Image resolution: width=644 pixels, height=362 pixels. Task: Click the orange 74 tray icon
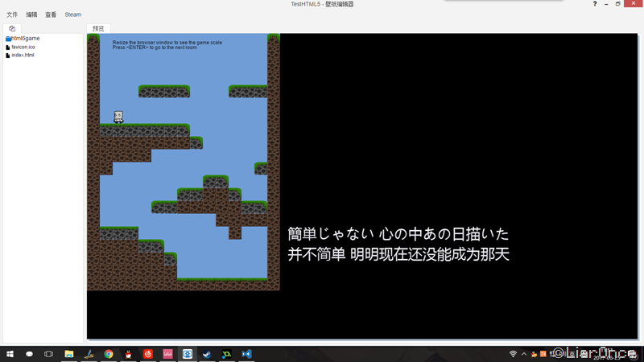coord(543,354)
